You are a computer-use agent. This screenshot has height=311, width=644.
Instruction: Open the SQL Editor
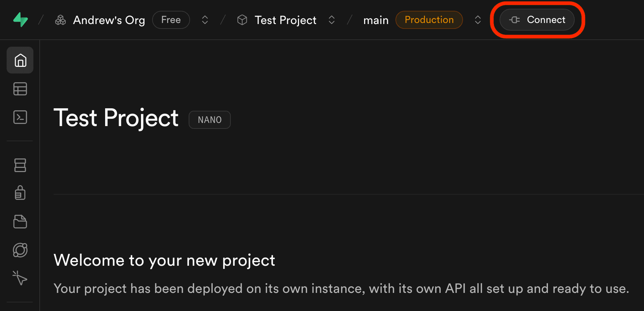coord(20,117)
